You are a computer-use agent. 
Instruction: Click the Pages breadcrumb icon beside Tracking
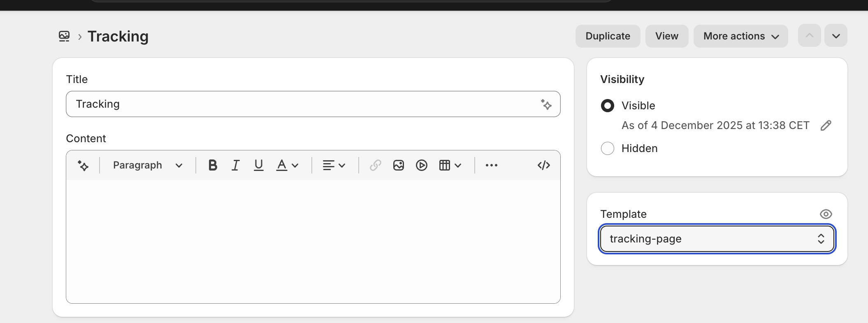tap(64, 36)
